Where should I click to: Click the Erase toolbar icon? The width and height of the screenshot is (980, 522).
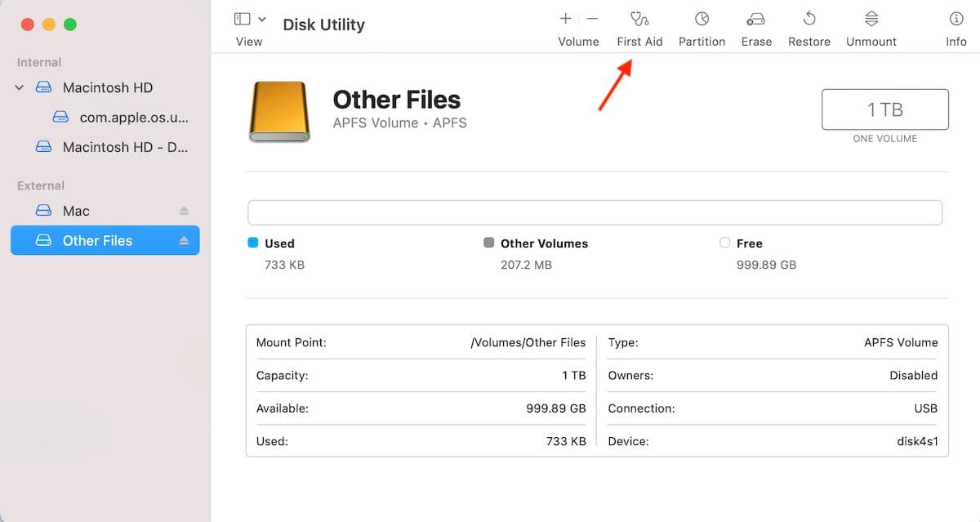tap(756, 19)
